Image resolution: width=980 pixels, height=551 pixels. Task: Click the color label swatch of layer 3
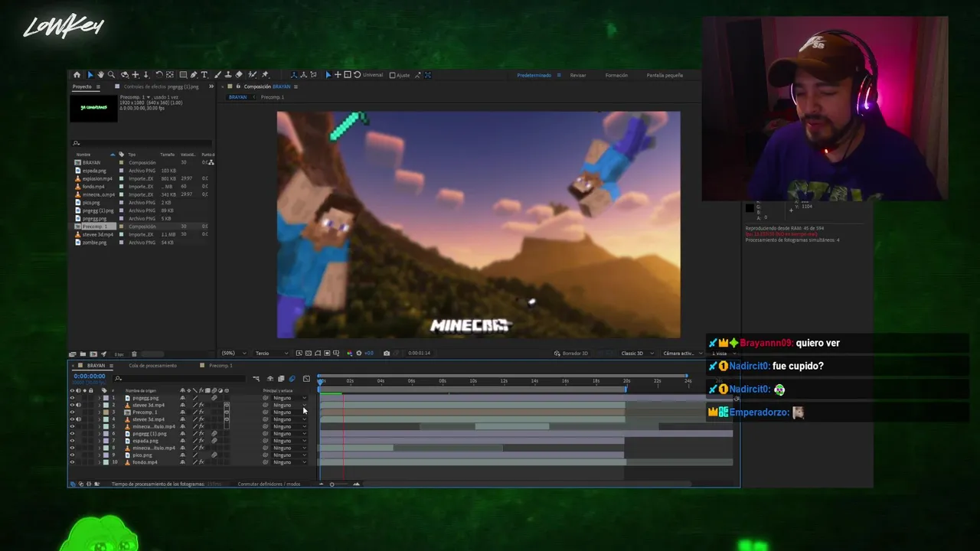click(x=106, y=412)
